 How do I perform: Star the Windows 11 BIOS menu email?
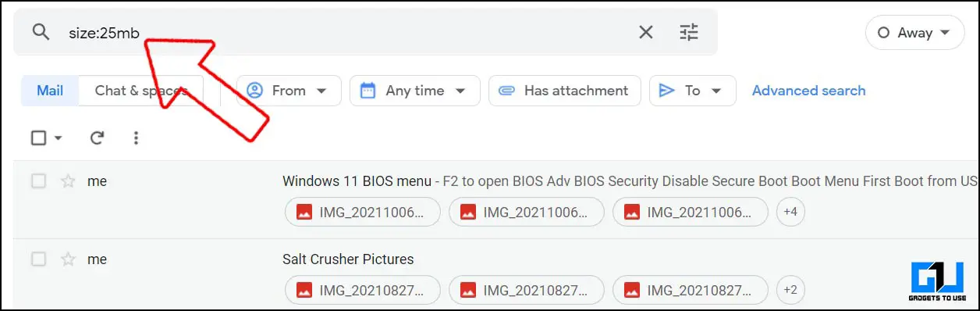(68, 181)
